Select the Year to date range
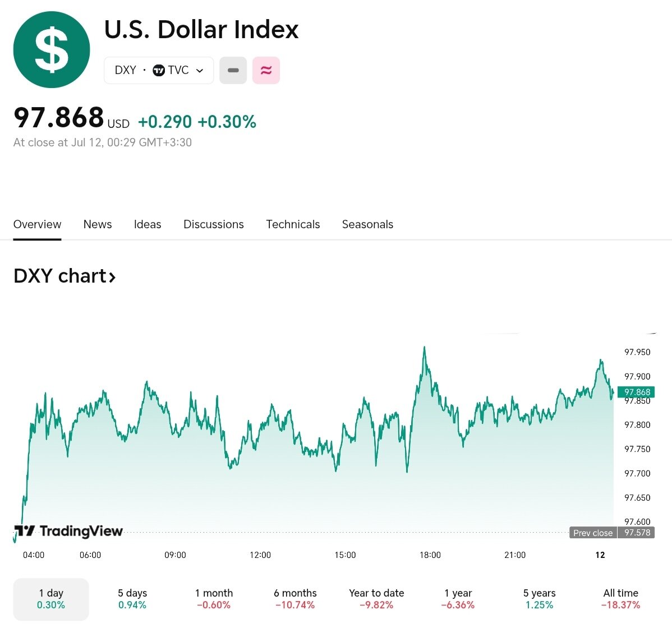 pos(376,599)
